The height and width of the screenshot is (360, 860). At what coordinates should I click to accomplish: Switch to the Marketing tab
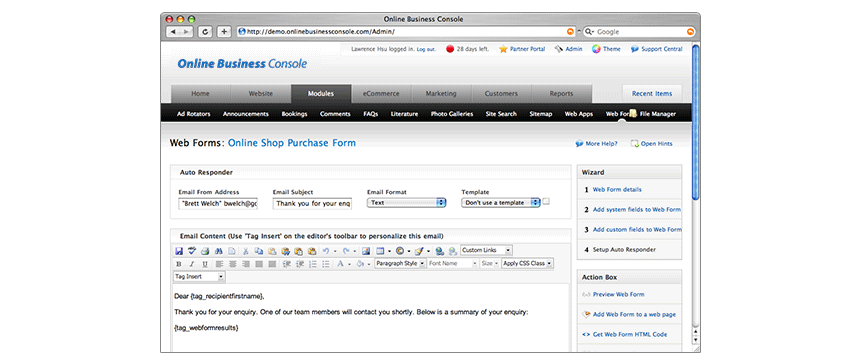coord(441,94)
